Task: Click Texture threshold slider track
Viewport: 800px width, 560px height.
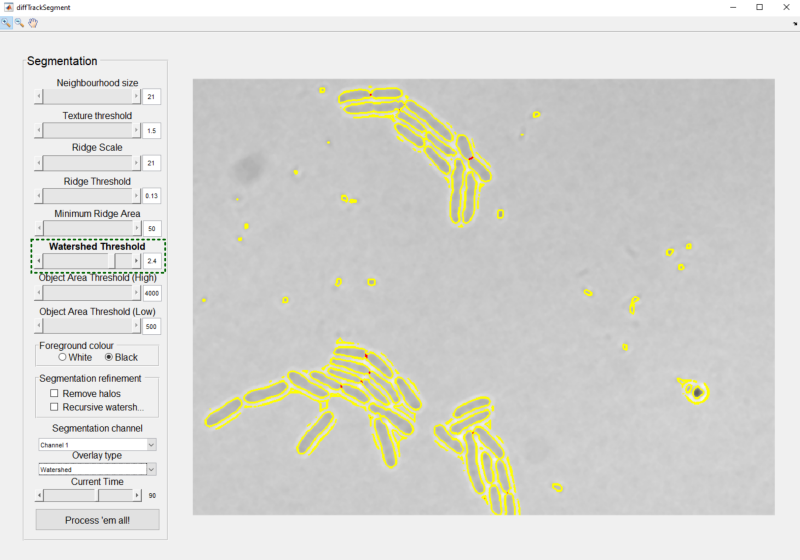Action: (x=87, y=130)
